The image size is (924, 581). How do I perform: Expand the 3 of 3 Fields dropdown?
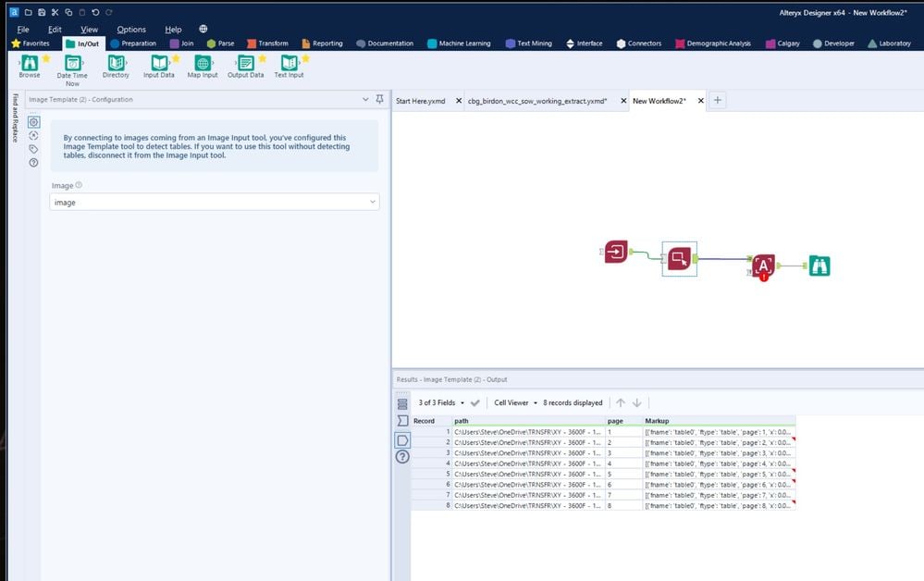point(441,402)
